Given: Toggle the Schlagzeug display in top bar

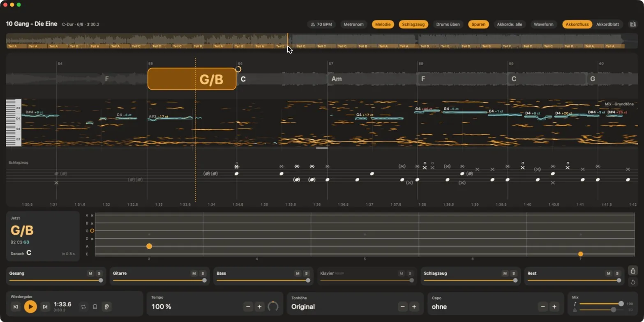Looking at the screenshot, I should point(413,24).
